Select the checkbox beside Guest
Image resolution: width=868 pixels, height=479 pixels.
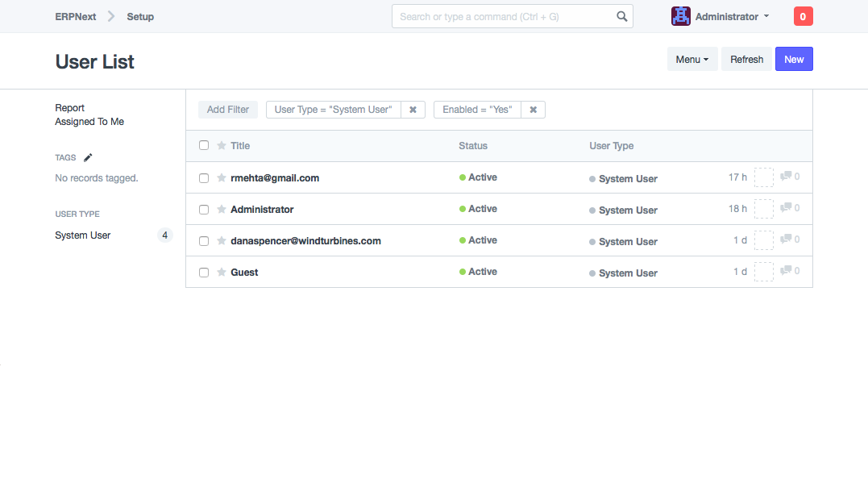203,272
